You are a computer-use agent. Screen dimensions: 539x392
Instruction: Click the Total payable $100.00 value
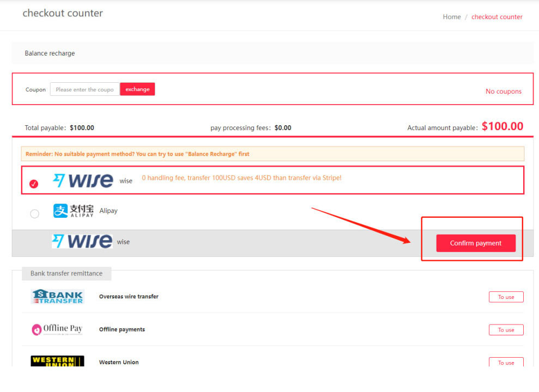82,128
